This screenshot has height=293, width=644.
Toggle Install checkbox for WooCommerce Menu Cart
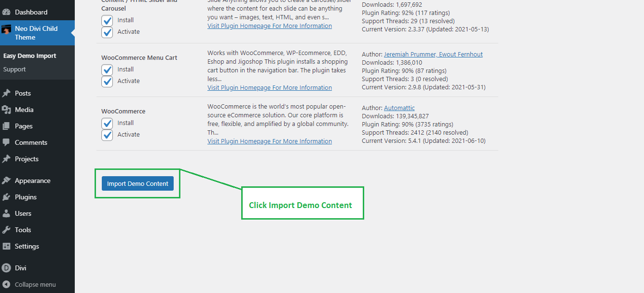pos(107,70)
